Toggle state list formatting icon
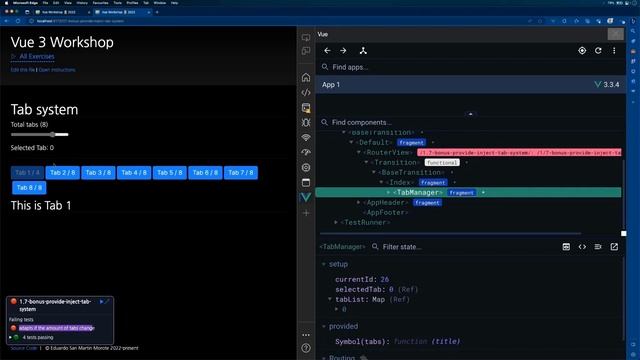Viewport: 640px width, 360px height. [598, 247]
